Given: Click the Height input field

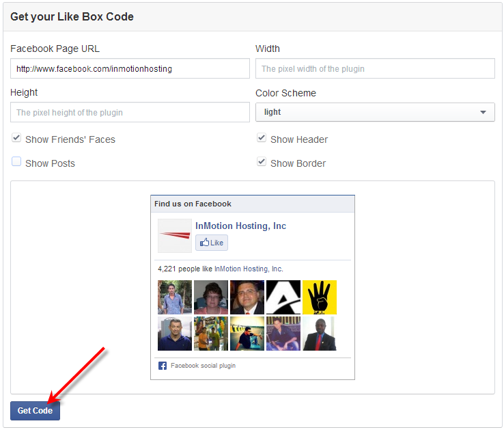Looking at the screenshot, I should [x=130, y=112].
